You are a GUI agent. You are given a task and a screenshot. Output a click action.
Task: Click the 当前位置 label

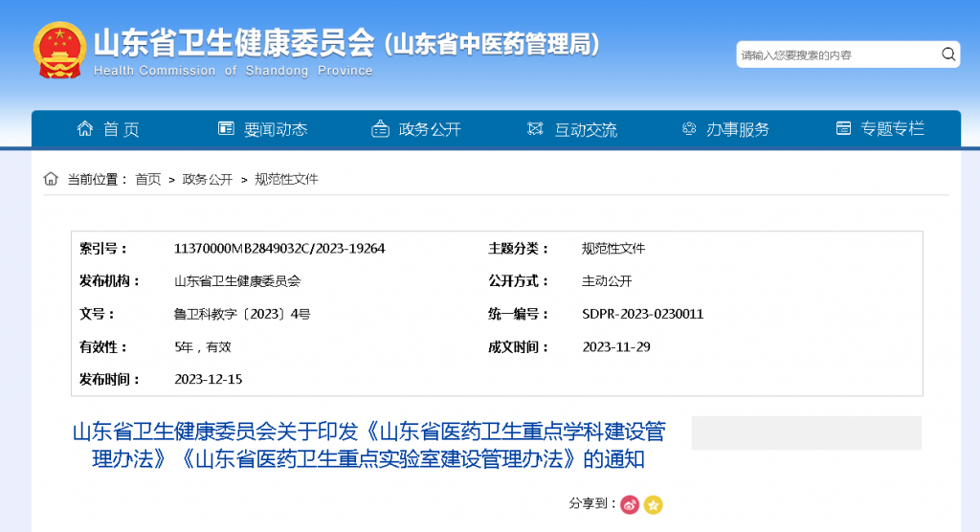point(98,180)
